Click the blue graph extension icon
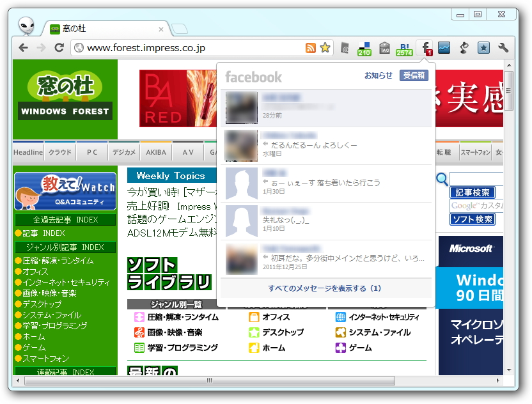Screen dimensions: 532x404 (443, 47)
